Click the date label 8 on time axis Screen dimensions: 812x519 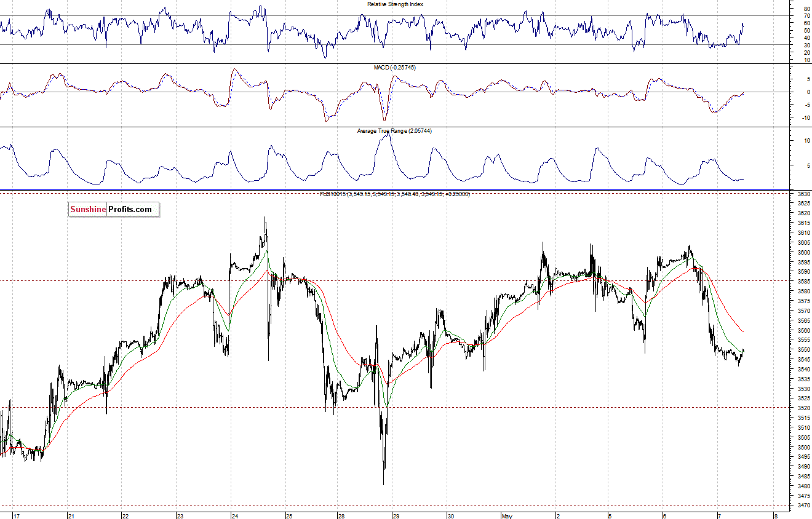776,516
